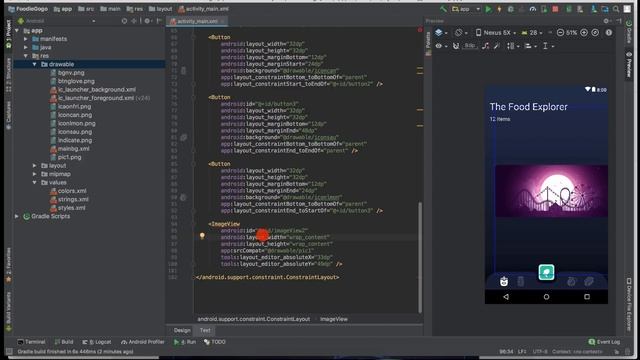Viewport: 640px width, 360px height.
Task: Open the Align dropdown in preview toolbar
Action: point(530,46)
